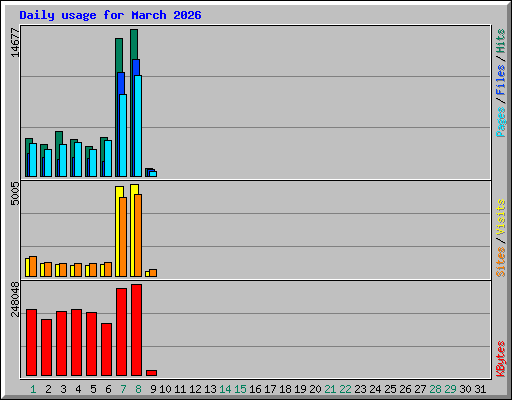Image resolution: width=512 pixels, height=400 pixels.
Task: Click day 21 on the x-axis
Action: pos(330,389)
